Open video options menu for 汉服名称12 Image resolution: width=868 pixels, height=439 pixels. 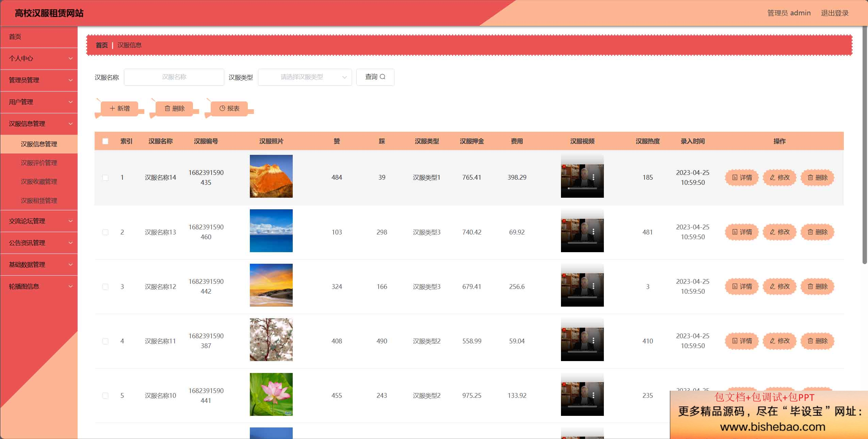click(593, 286)
